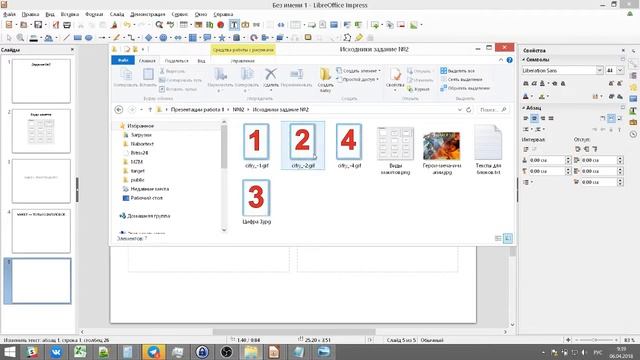Image resolution: width=640 pixels, height=360 pixels.
Task: Open the Создать элемент dropdown in Explorer
Action: point(358,71)
